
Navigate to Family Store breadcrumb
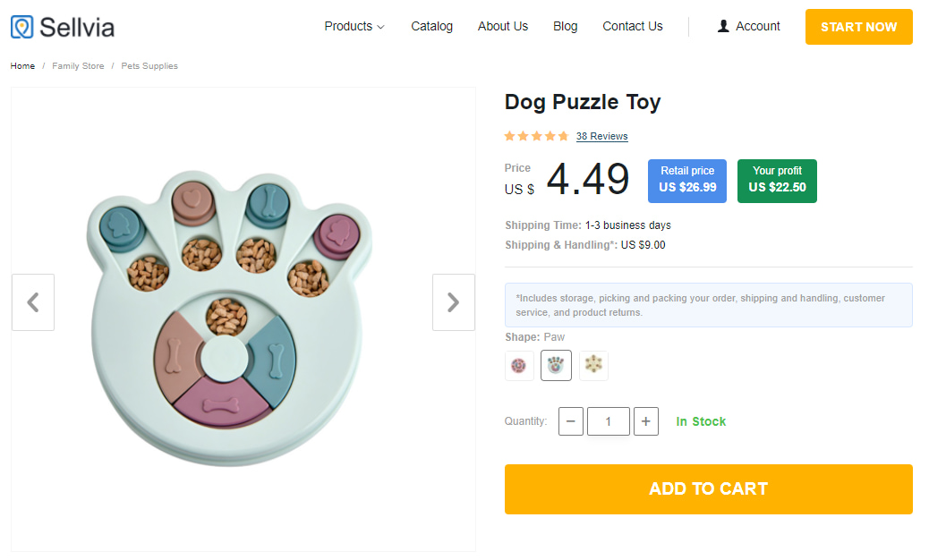(78, 66)
